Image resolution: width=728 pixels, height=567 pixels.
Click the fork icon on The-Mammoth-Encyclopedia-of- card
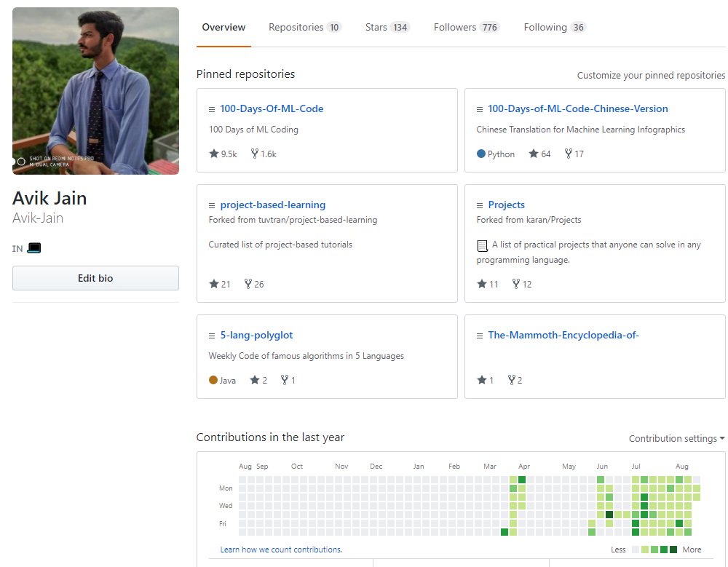[512, 380]
